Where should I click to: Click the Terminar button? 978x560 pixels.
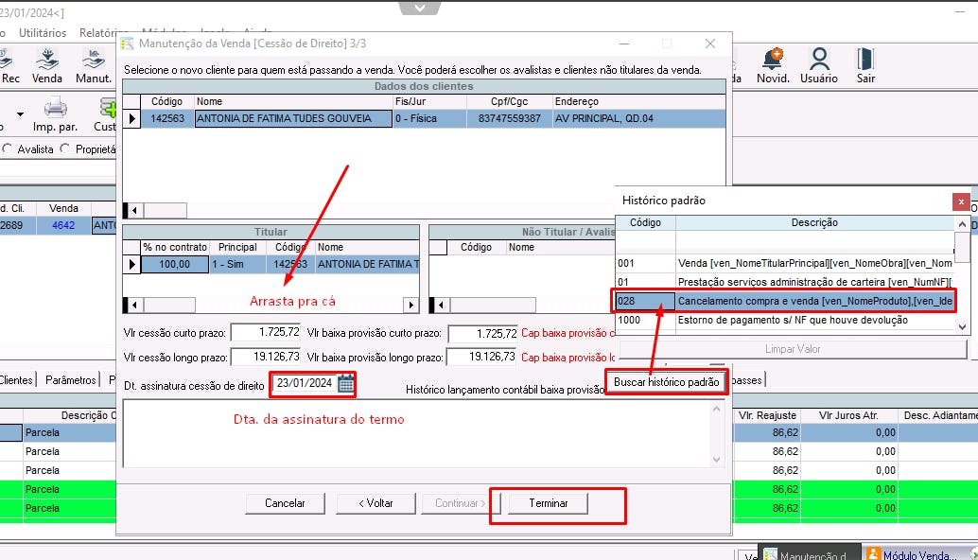(x=549, y=503)
